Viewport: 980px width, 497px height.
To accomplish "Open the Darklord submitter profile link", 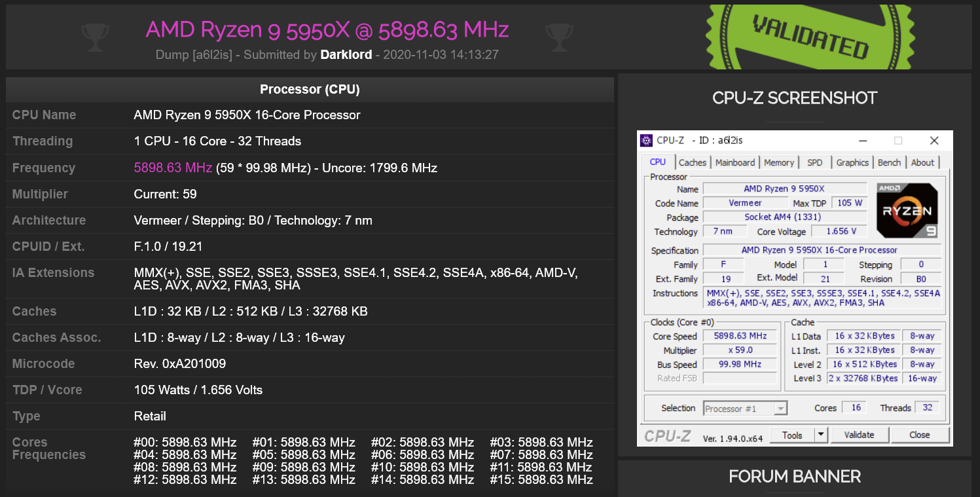I will [346, 55].
